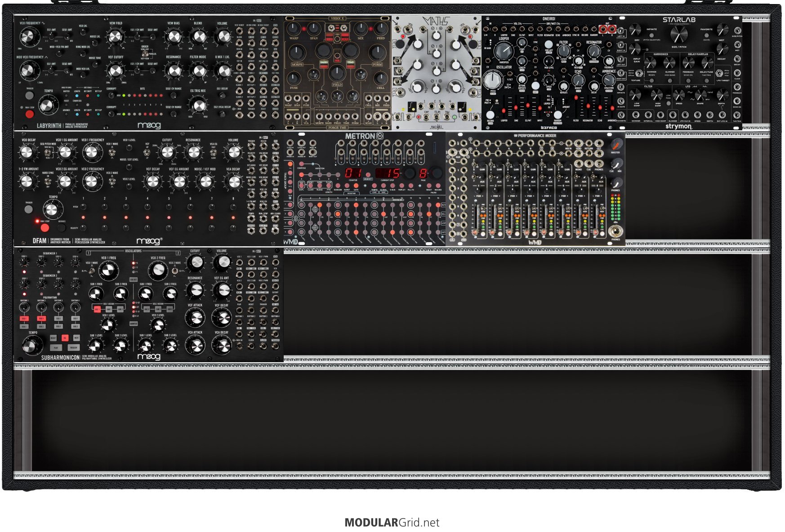Click the lit EG button on Subharmonicon
The width and height of the screenshot is (785, 532).
(65, 338)
